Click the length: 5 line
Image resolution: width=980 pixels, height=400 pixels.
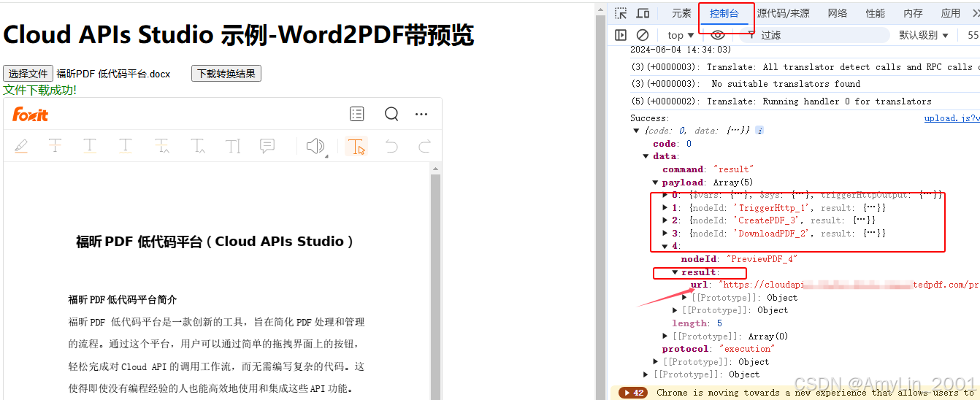[697, 323]
